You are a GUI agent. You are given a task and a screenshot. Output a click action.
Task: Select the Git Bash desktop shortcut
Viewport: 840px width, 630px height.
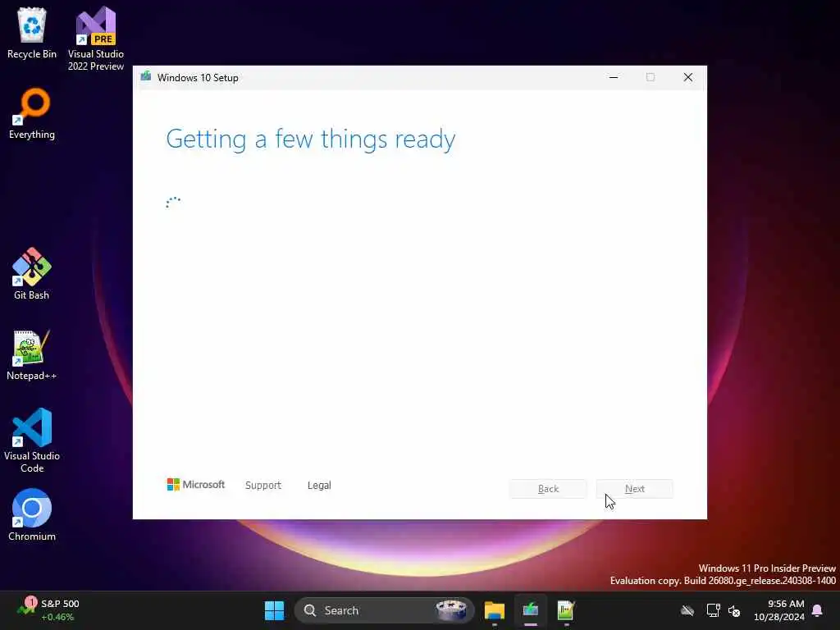(32, 274)
